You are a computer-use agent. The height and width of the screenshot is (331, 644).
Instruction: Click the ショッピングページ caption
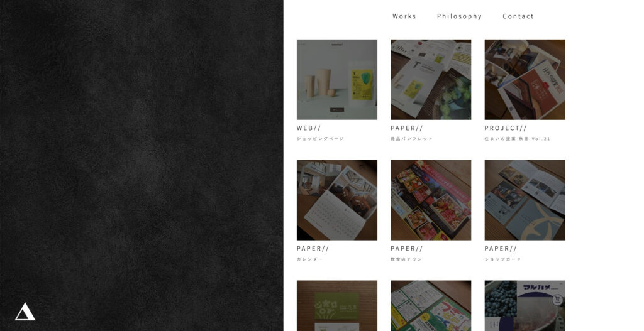(x=320, y=139)
